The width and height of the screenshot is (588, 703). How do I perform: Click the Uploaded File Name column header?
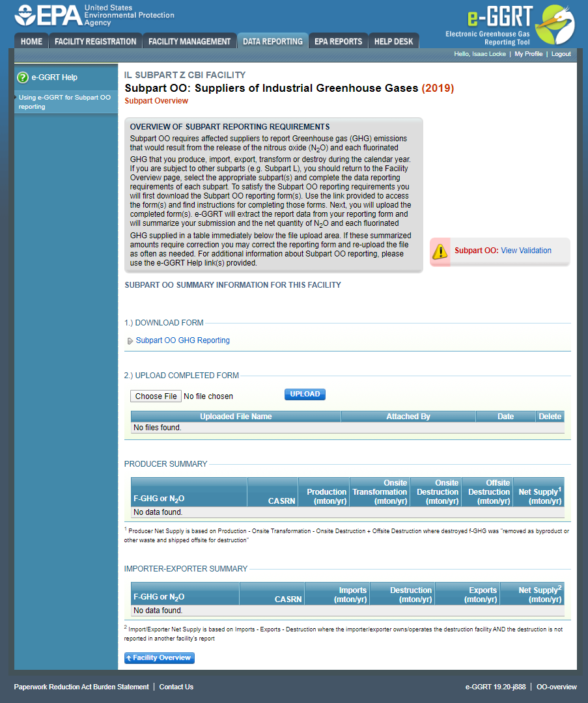[x=236, y=417]
